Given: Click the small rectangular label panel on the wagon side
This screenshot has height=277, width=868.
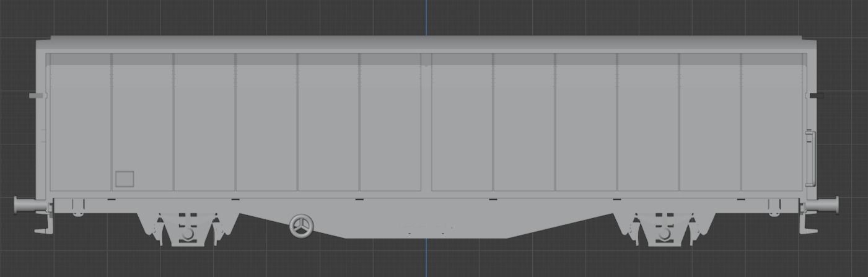Looking at the screenshot, I should 125,179.
